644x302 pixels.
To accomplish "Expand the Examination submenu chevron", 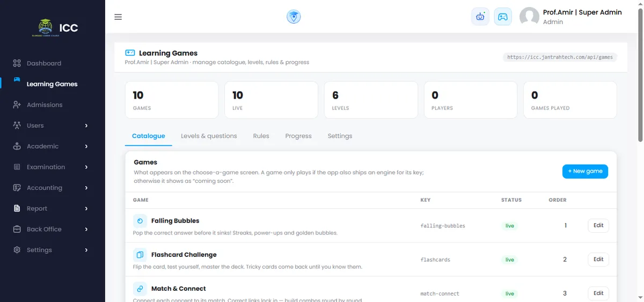I will tap(86, 167).
